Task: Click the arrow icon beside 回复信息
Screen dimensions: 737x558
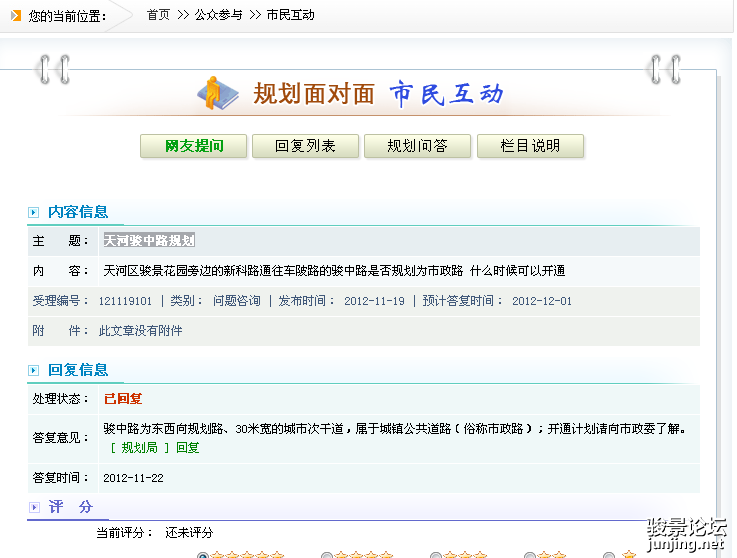Action: (33, 370)
